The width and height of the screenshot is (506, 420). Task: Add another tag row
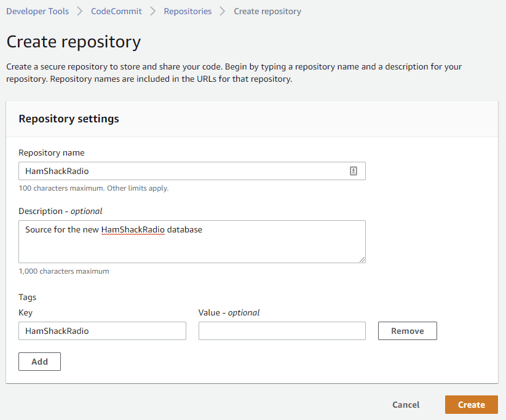tap(40, 362)
